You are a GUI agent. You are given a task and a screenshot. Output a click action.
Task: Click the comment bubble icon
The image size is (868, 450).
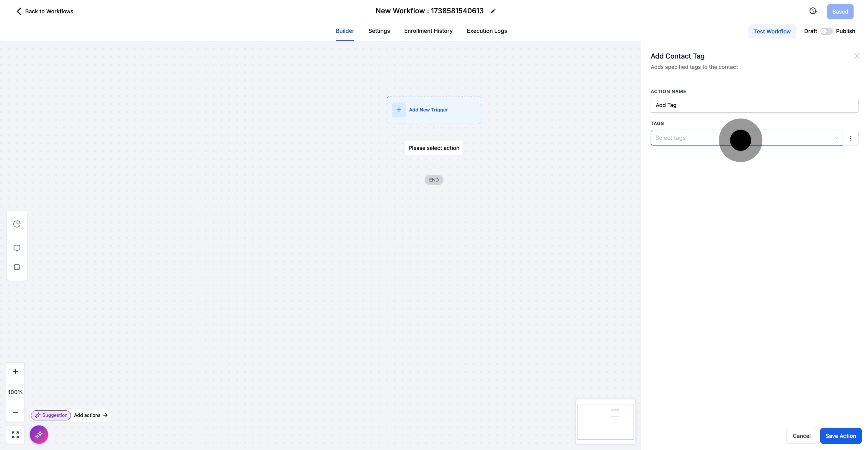17,248
